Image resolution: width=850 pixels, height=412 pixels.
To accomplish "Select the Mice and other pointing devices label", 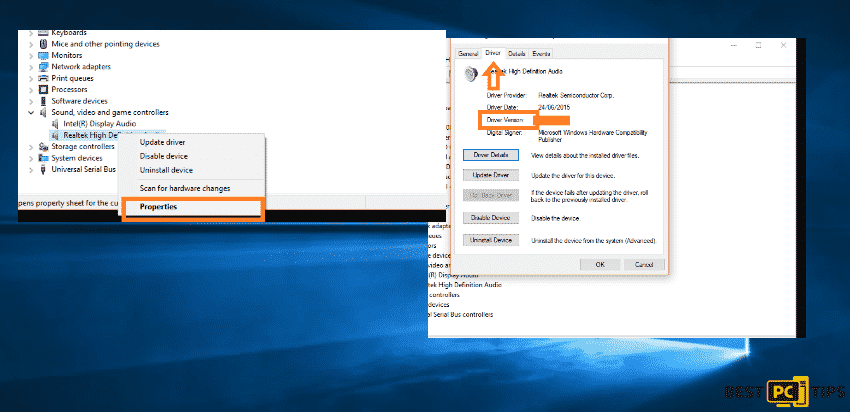I will point(106,44).
